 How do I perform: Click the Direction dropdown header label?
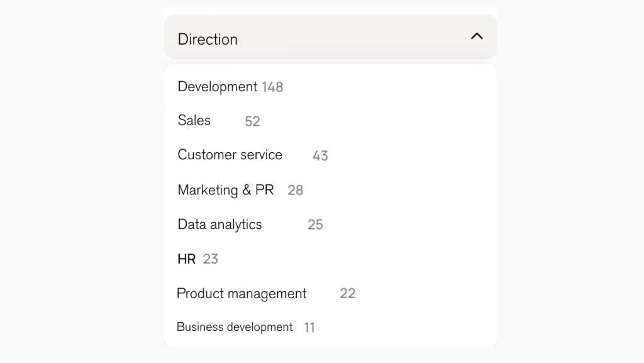[x=208, y=40]
